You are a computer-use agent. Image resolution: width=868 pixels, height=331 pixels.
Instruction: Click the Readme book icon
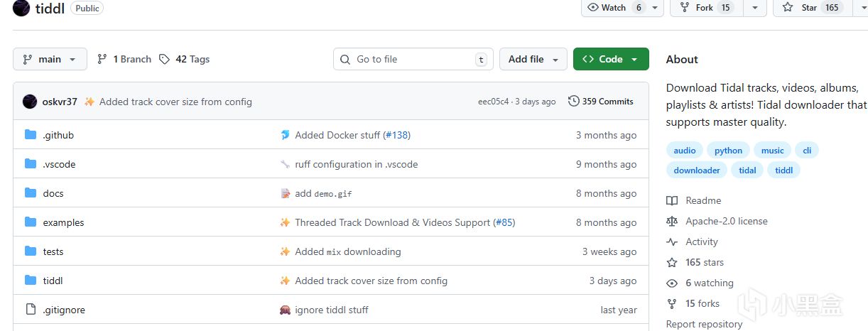[x=672, y=201]
